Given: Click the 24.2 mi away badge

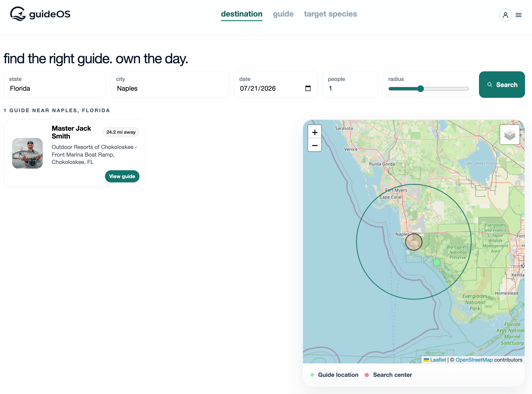Looking at the screenshot, I should tap(121, 132).
